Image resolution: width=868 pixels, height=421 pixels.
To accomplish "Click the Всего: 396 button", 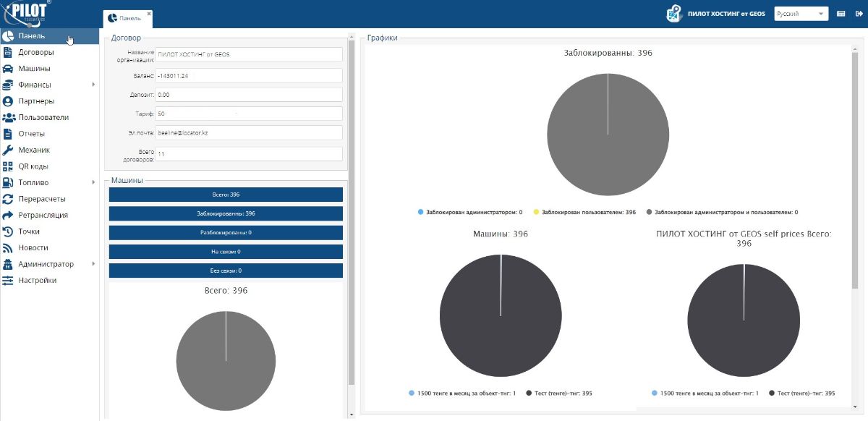I will click(226, 195).
